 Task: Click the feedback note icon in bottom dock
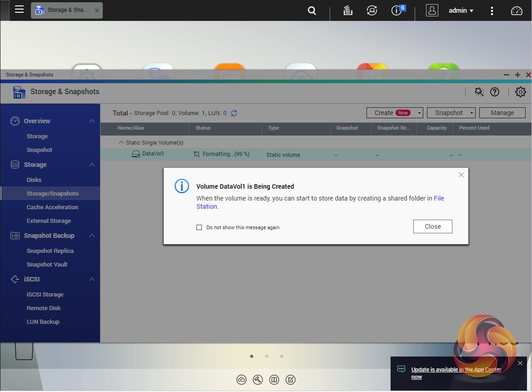[291, 379]
